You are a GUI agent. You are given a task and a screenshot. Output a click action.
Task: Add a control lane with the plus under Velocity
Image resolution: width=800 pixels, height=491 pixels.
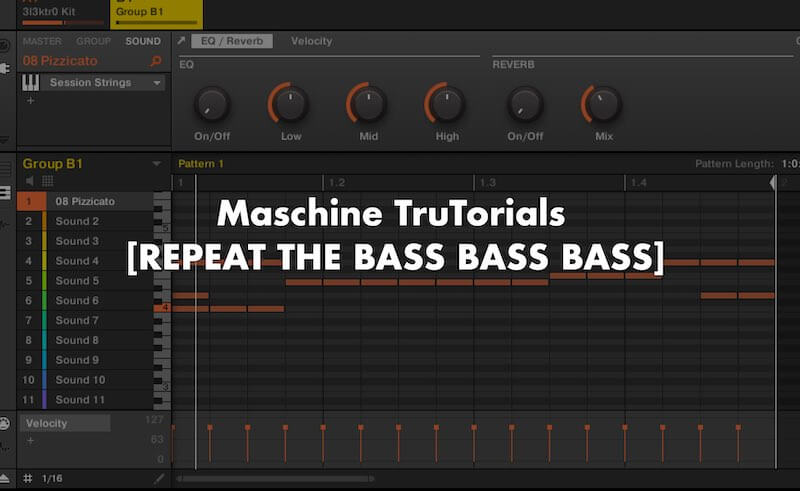coord(31,440)
